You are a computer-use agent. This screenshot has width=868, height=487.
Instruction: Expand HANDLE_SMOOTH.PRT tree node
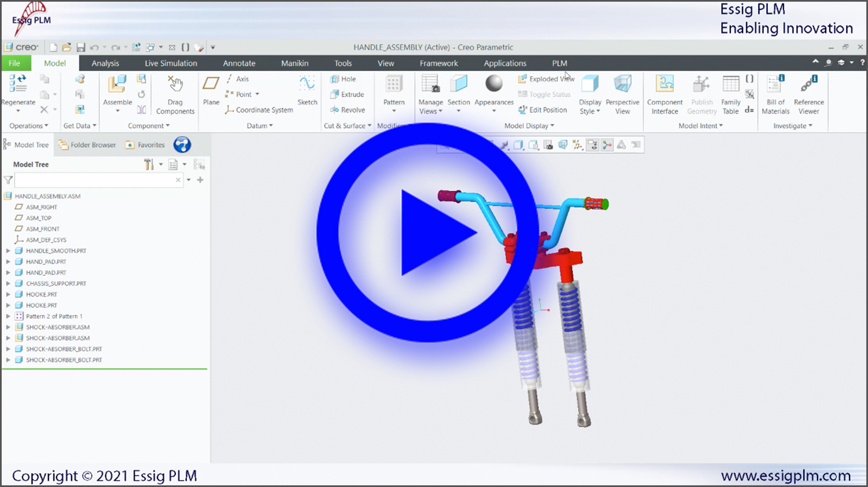(8, 251)
